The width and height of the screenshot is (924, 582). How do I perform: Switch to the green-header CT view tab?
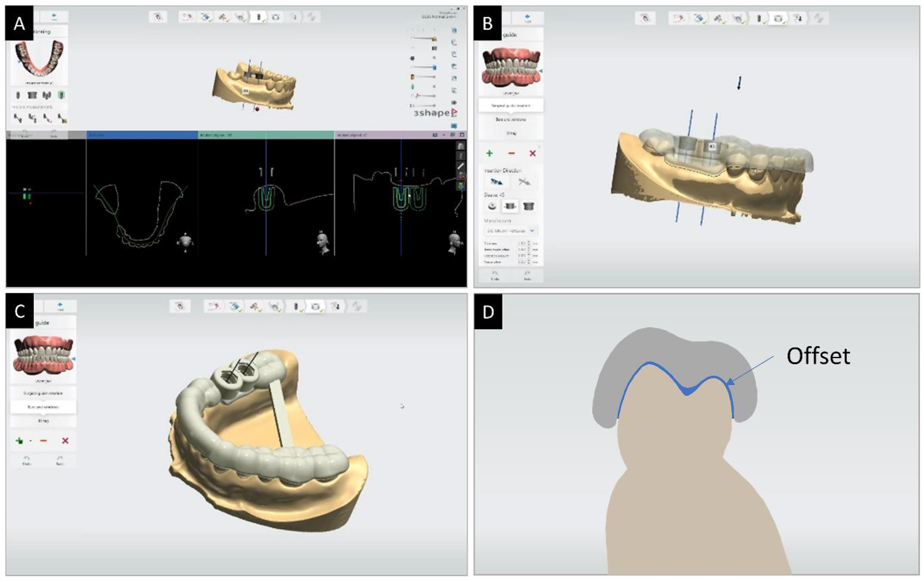coord(266,135)
